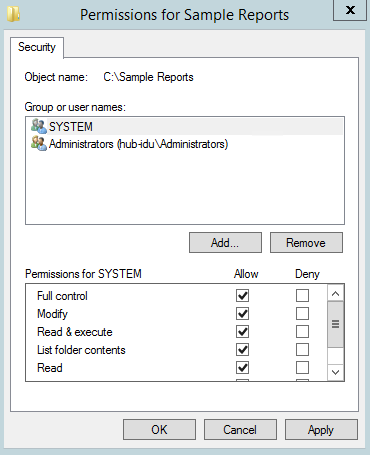Click the C:\Sample Reports object name text

click(148, 77)
